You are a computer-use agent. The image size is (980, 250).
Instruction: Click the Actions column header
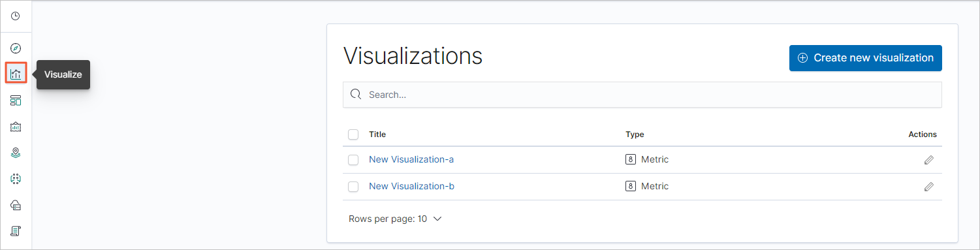[x=923, y=134]
